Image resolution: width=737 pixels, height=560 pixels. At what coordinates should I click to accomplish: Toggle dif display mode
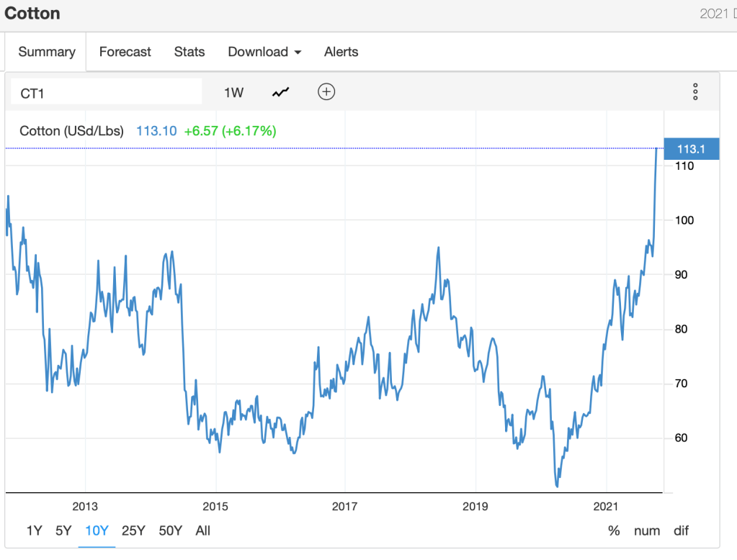point(681,530)
